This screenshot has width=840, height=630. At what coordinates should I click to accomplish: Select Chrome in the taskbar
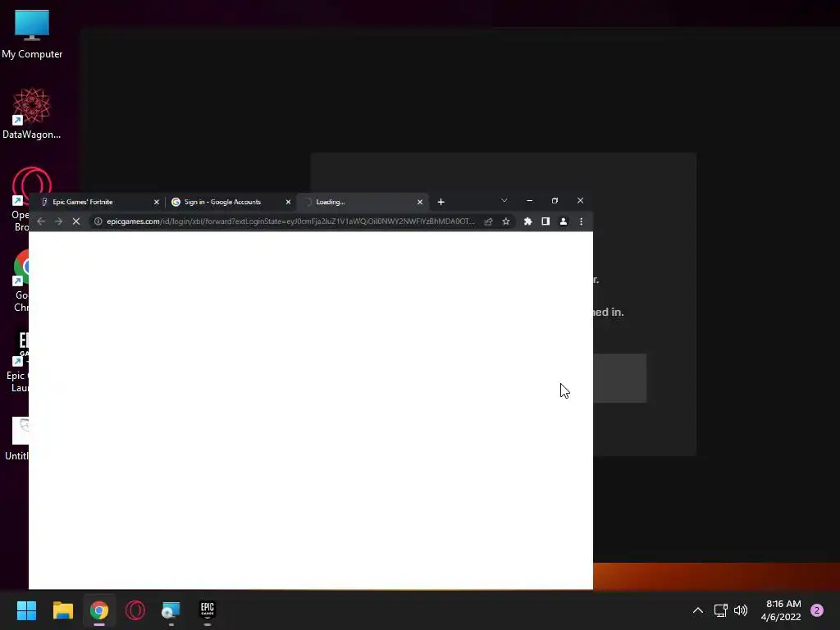click(99, 610)
